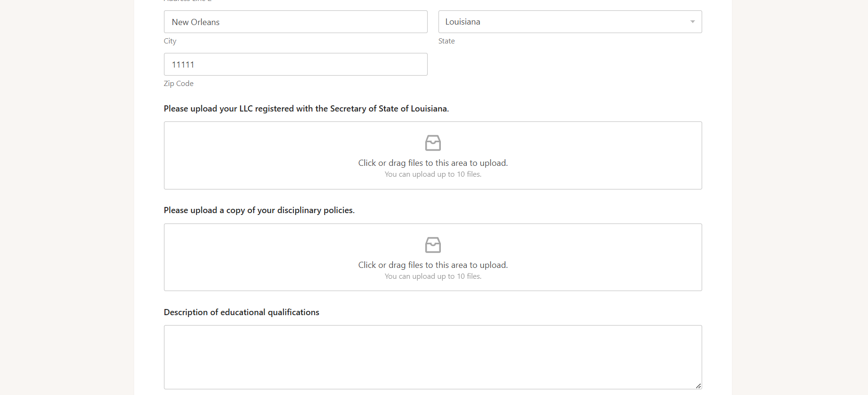Click the State label below the dropdown

447,41
